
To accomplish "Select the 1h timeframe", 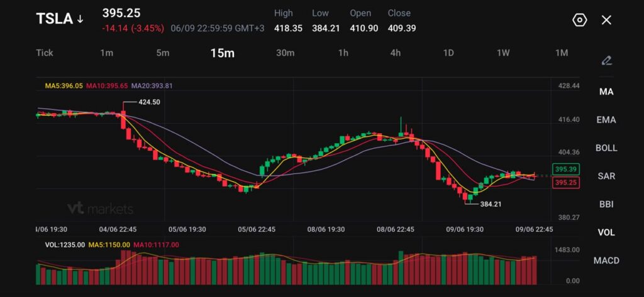I will coord(343,53).
